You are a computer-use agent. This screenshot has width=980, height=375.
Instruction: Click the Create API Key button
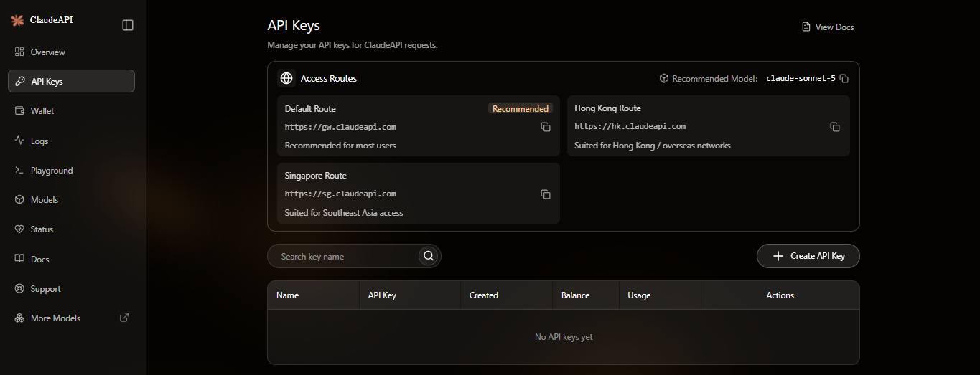click(x=808, y=256)
